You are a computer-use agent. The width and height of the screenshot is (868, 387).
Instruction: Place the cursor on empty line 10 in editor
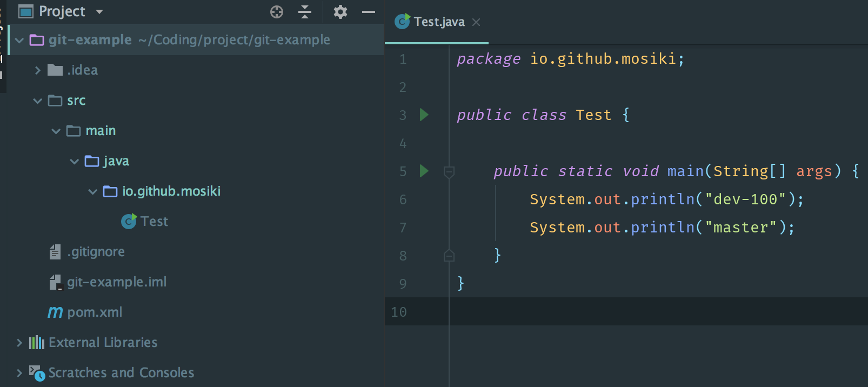(x=595, y=312)
